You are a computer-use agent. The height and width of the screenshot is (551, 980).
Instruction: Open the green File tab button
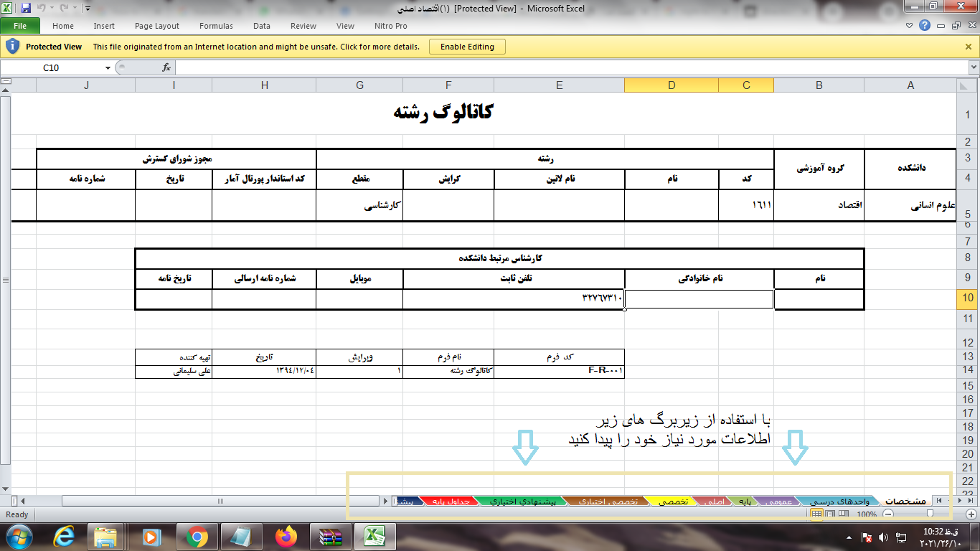pyautogui.click(x=20, y=26)
